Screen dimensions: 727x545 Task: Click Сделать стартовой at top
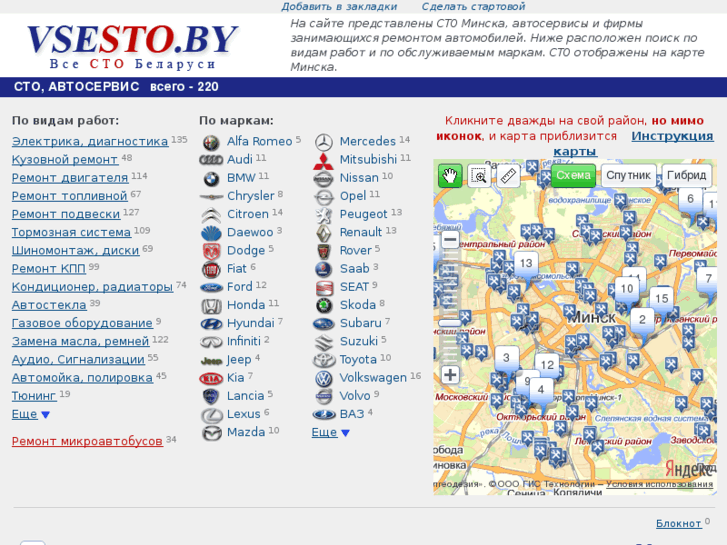[x=473, y=6]
